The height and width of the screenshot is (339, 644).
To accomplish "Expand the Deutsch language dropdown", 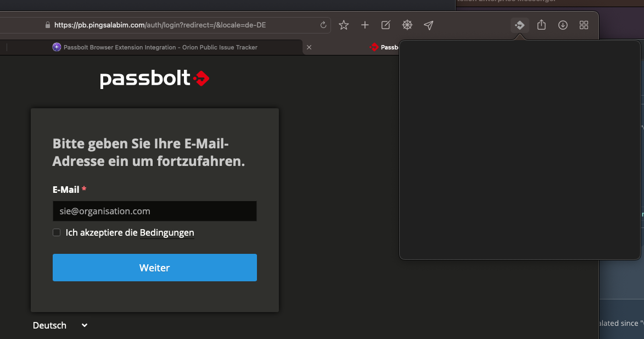I will click(60, 325).
